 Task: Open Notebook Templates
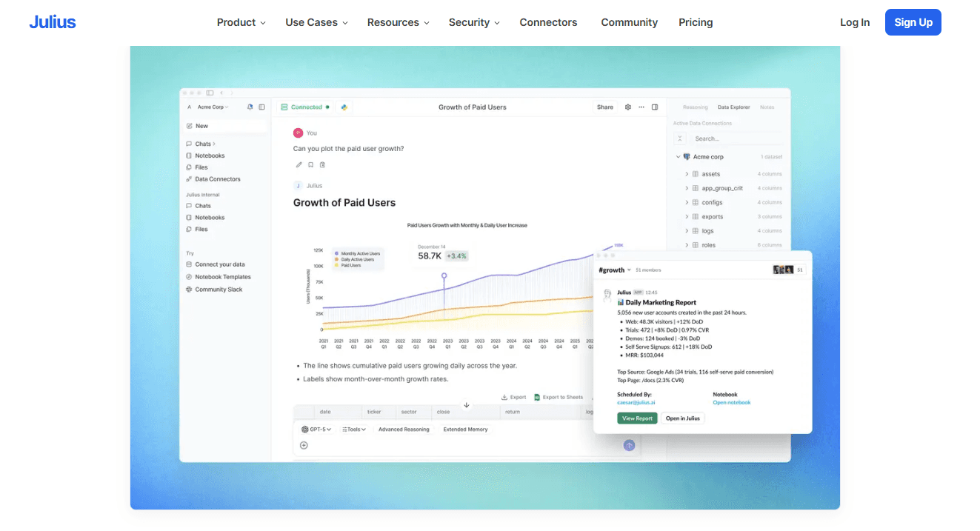point(219,277)
